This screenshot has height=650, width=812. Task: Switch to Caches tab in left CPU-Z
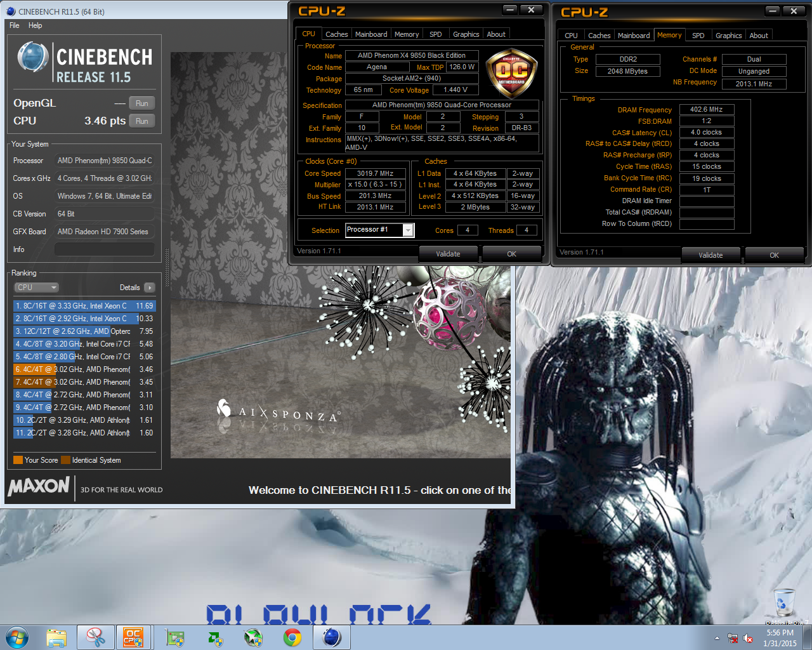coord(337,34)
